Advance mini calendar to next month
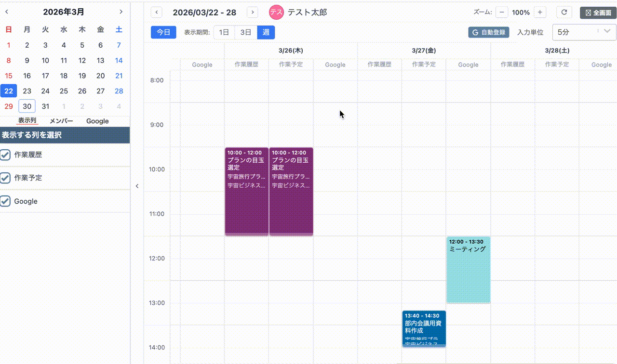 pos(121,12)
